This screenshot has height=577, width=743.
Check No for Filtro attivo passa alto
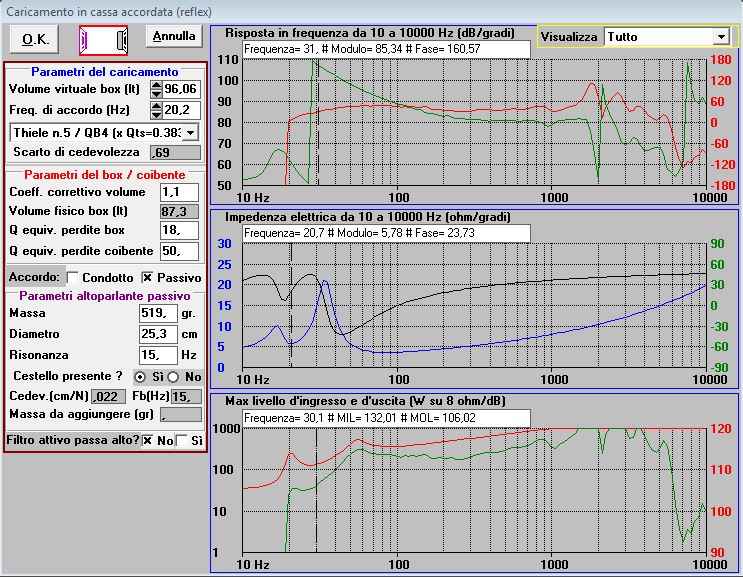147,441
